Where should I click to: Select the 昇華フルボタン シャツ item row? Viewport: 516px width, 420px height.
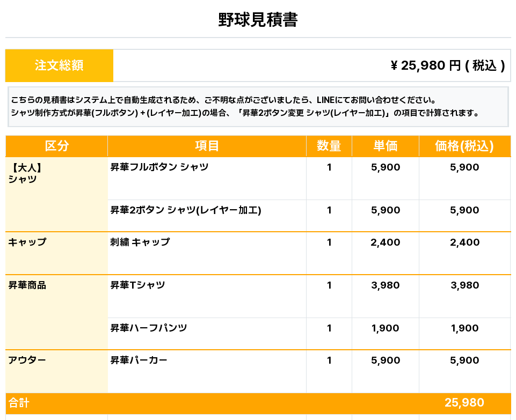pyautogui.click(x=309, y=178)
